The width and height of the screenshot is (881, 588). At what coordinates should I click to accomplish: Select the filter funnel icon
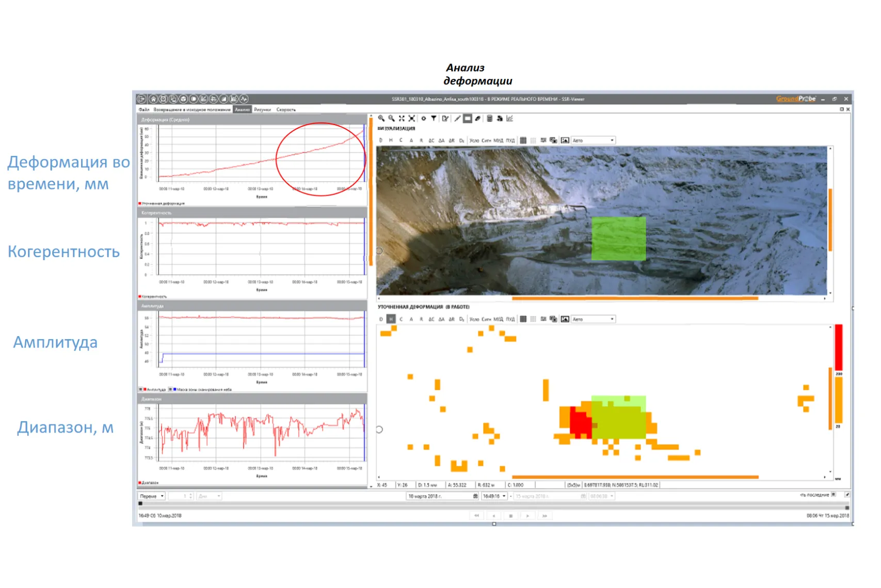pos(434,118)
